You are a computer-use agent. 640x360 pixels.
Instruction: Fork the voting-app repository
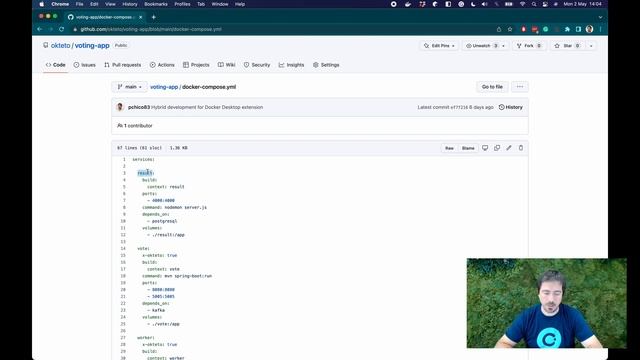[x=529, y=46]
